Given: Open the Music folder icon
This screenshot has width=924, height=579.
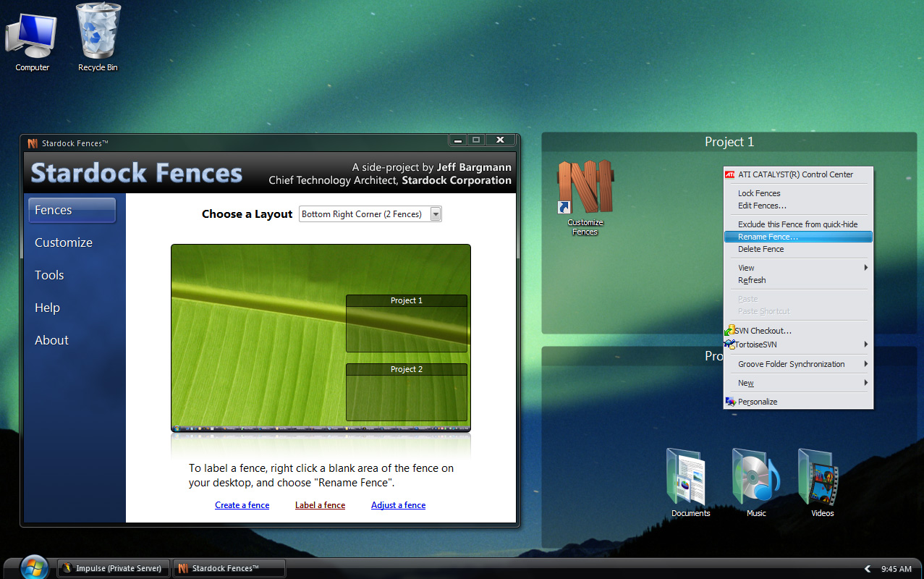Looking at the screenshot, I should [756, 483].
